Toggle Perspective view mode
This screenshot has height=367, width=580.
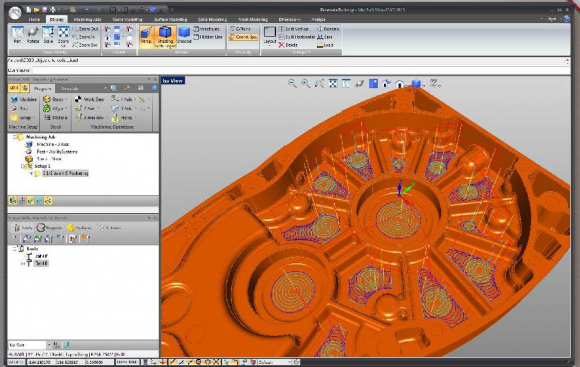click(x=146, y=36)
